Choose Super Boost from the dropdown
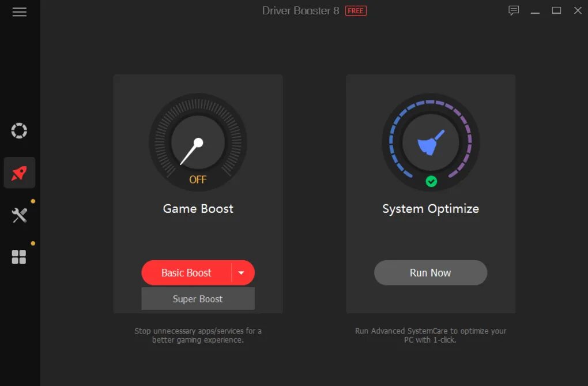588x386 pixels. pyautogui.click(x=198, y=299)
